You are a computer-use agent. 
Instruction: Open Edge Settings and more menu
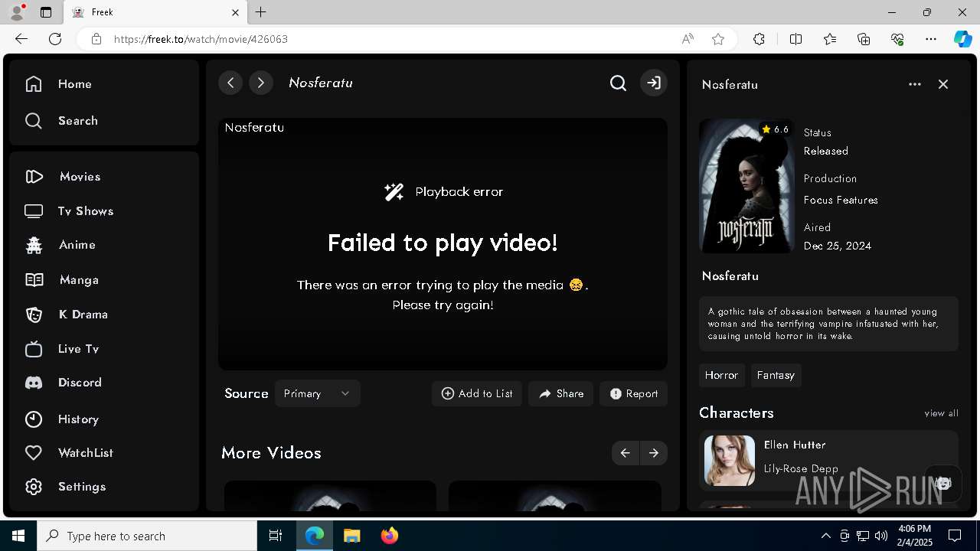pyautogui.click(x=931, y=39)
